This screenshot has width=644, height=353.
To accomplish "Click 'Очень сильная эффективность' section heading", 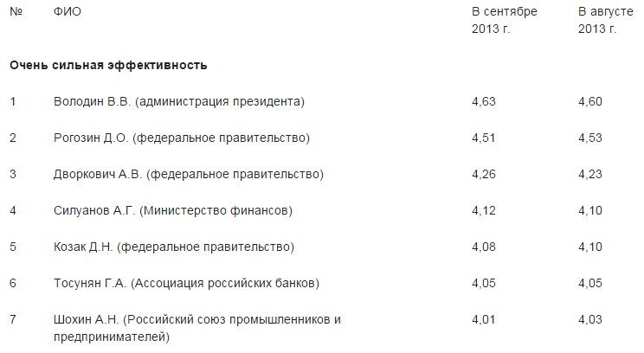I will point(108,65).
